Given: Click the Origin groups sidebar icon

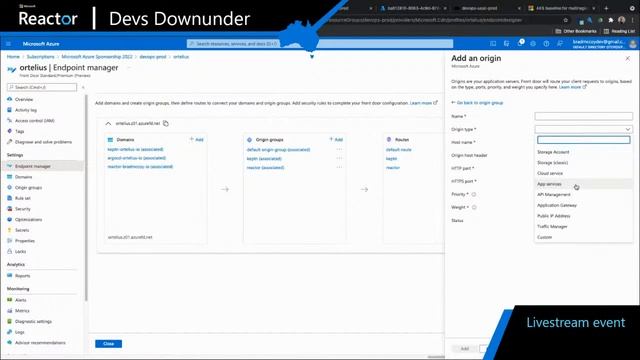Looking at the screenshot, I should coord(9,187).
